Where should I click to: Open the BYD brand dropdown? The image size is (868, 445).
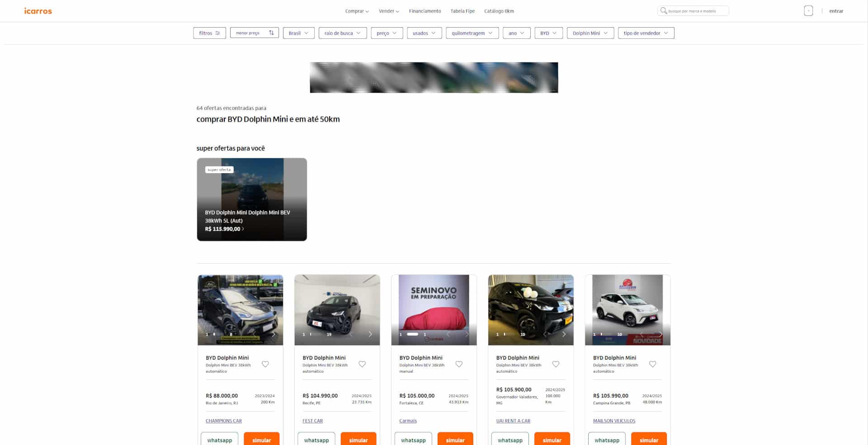pyautogui.click(x=548, y=33)
